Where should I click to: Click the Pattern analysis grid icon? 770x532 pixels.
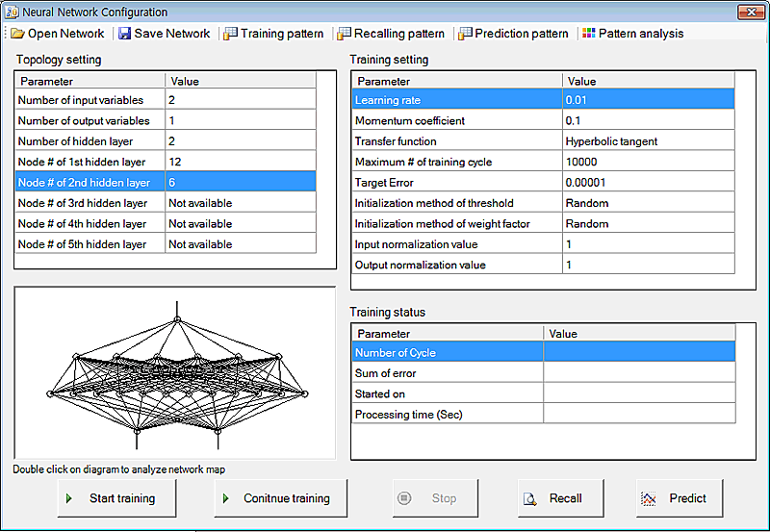click(x=588, y=34)
